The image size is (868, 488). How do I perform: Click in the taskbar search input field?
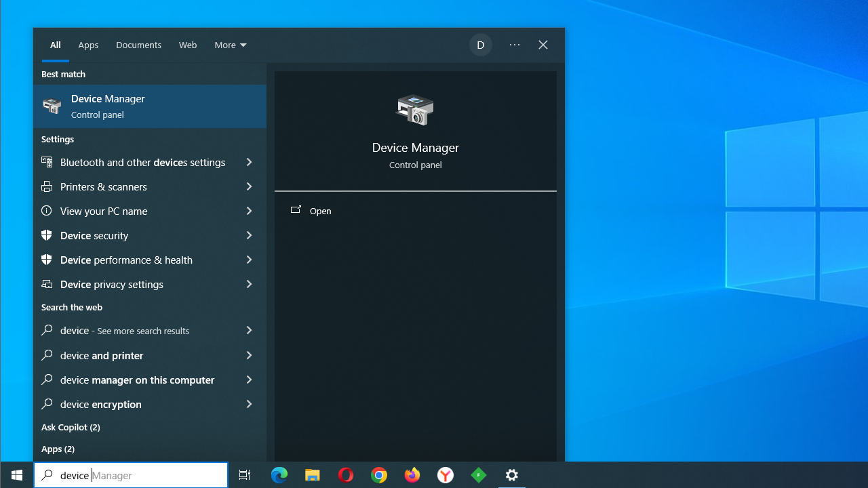pyautogui.click(x=136, y=475)
